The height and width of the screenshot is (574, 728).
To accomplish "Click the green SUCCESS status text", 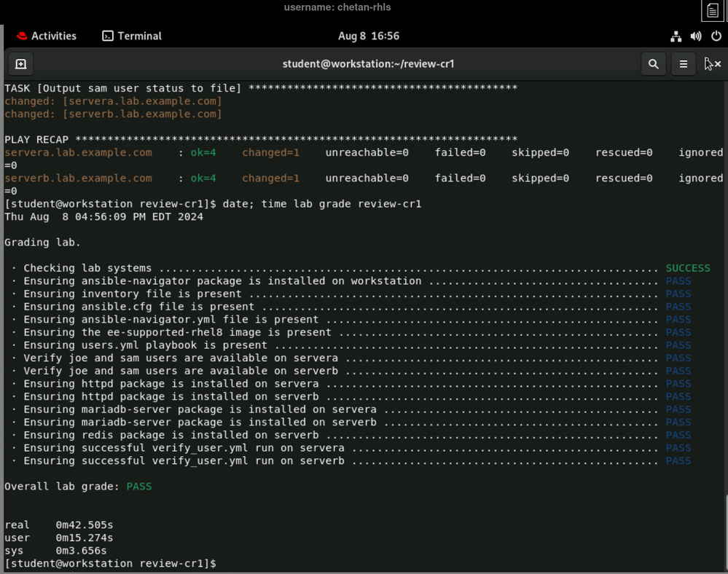I will pyautogui.click(x=687, y=268).
